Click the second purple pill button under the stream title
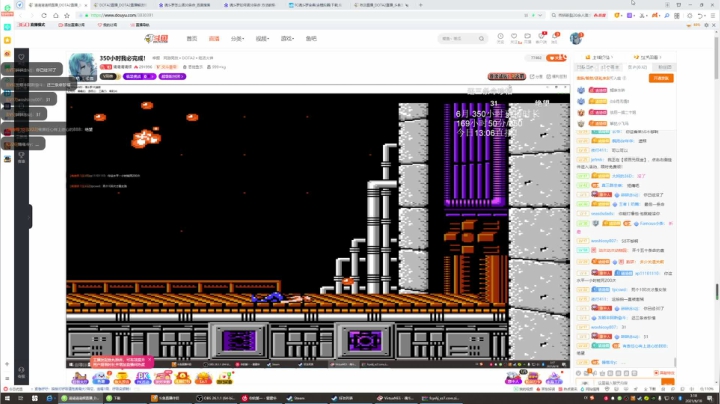 point(172,76)
